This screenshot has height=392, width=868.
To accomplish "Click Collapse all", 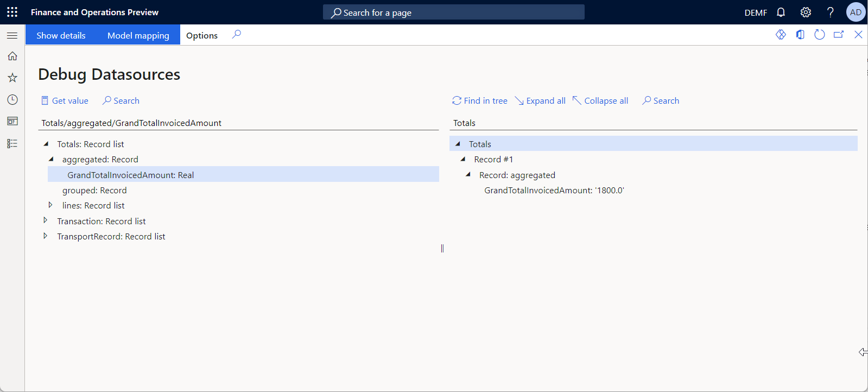I will 600,100.
